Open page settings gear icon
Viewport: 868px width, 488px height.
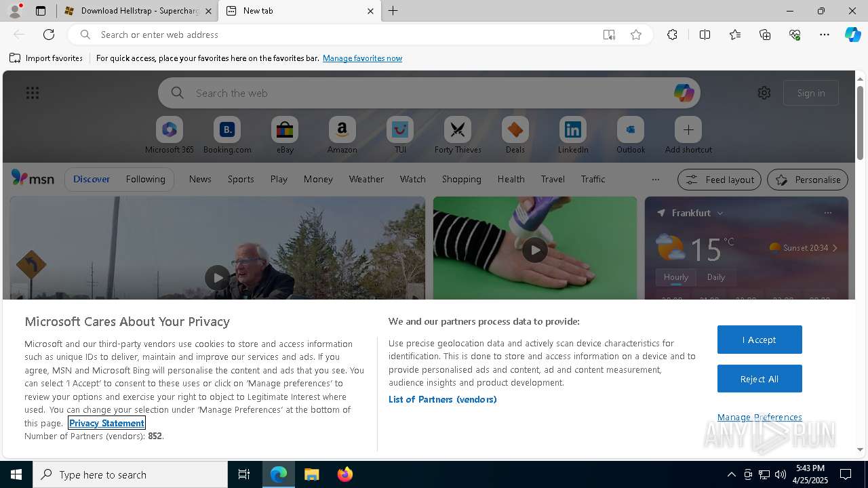764,93
